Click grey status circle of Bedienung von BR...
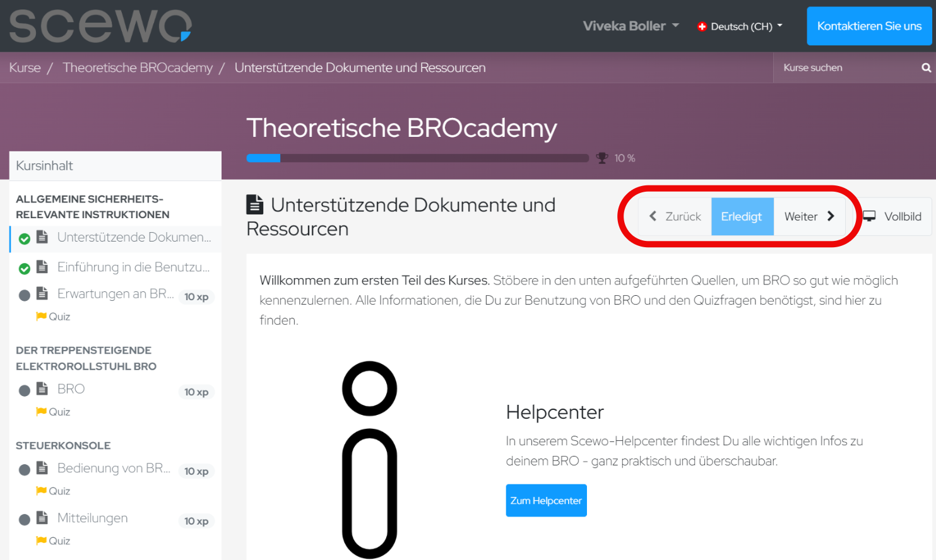The image size is (936, 560). [25, 470]
